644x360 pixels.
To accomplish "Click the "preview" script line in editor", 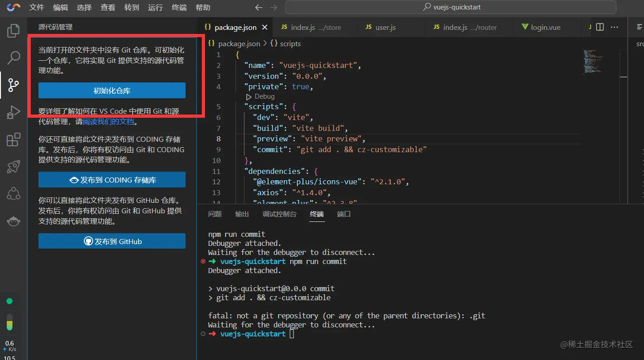I will point(309,139).
